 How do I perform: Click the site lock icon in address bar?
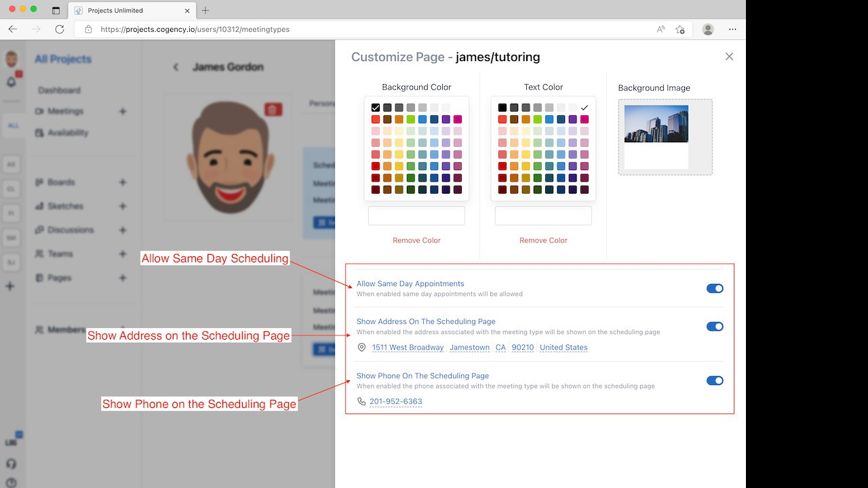coord(88,29)
